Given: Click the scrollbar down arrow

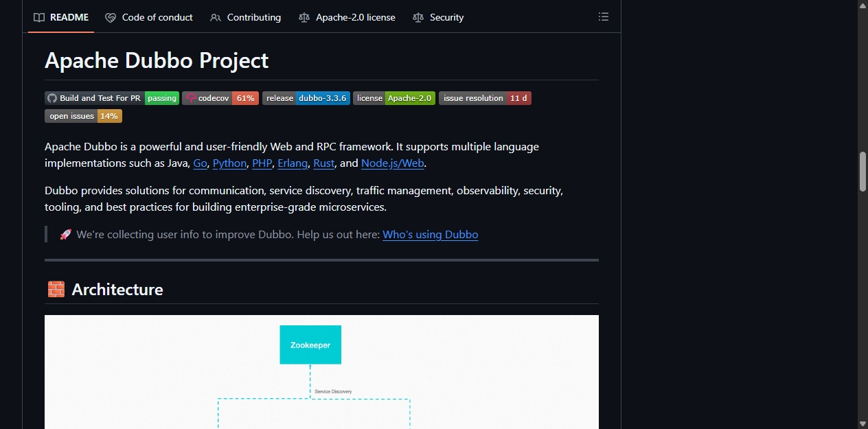Looking at the screenshot, I should pyautogui.click(x=863, y=424).
